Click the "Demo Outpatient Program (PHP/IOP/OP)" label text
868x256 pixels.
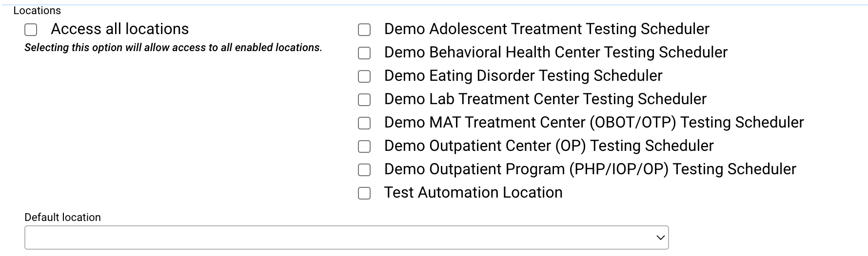[x=590, y=169]
